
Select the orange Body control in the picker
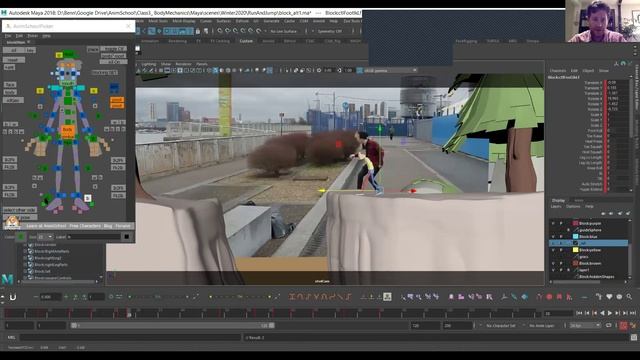pos(67,130)
